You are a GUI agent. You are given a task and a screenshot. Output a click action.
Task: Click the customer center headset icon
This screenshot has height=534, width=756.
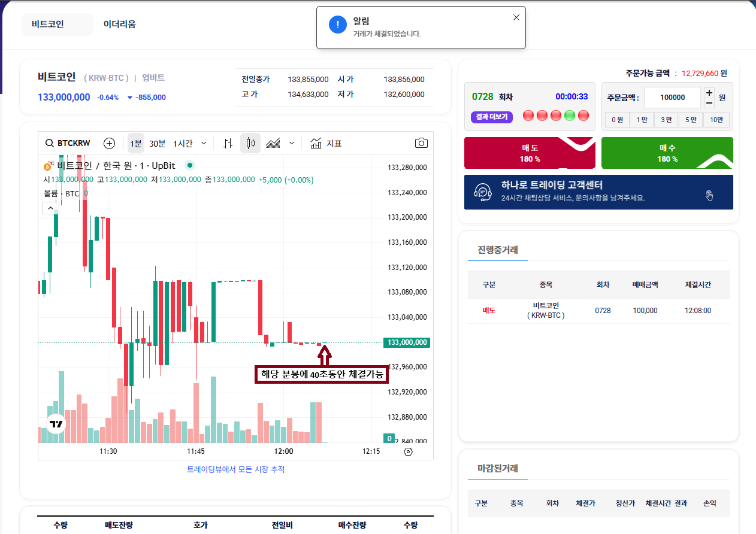pyautogui.click(x=482, y=192)
